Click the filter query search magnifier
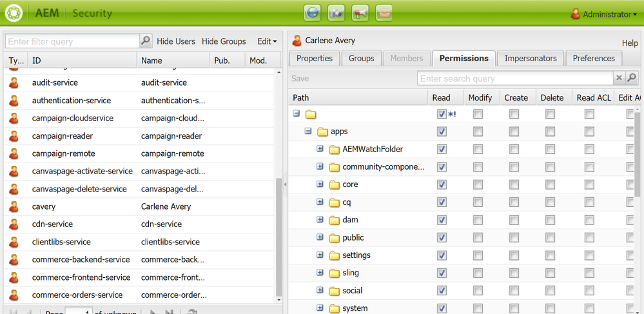644x314 pixels. 146,41
